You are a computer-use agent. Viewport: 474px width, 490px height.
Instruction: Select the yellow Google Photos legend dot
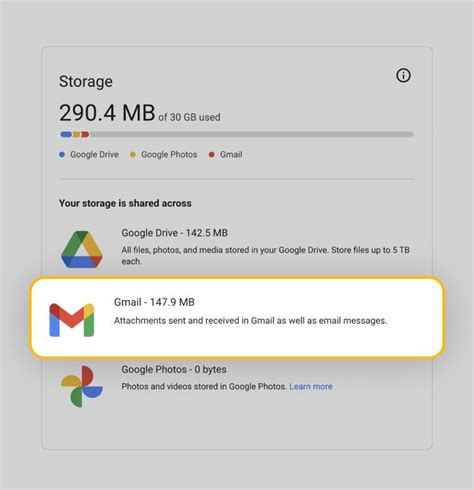pyautogui.click(x=133, y=155)
